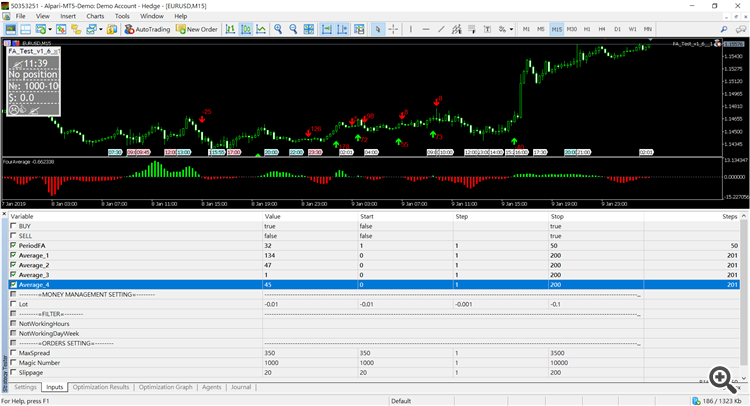Uncheck the PeriodFA optimization checkbox

[13, 245]
